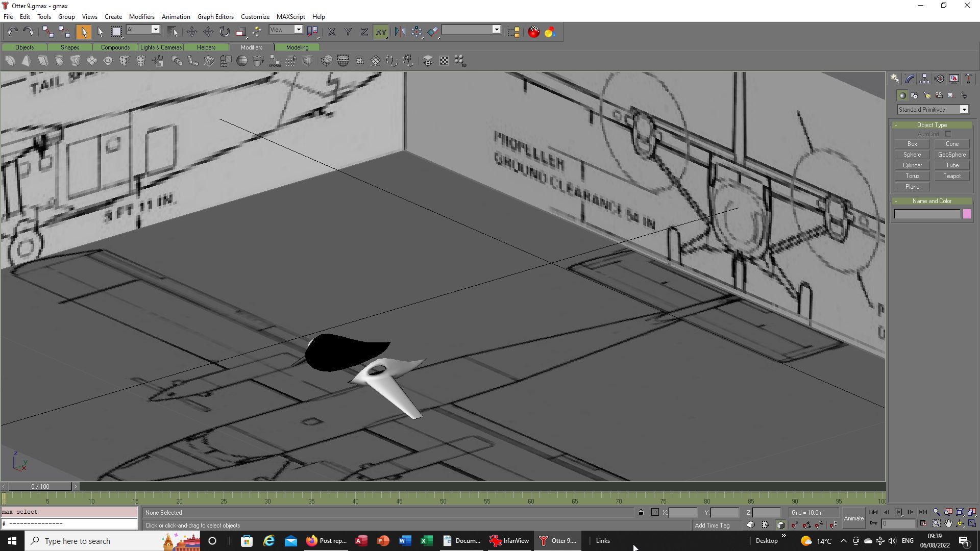Image resolution: width=980 pixels, height=551 pixels.
Task: Open the Material Editor red sphere icon
Action: [533, 32]
